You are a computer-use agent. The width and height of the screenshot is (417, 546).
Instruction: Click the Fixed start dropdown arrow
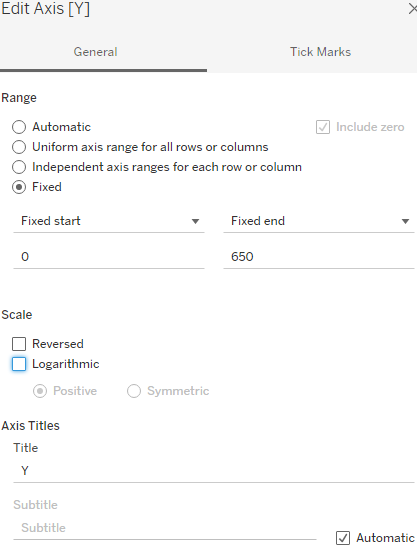tap(196, 221)
